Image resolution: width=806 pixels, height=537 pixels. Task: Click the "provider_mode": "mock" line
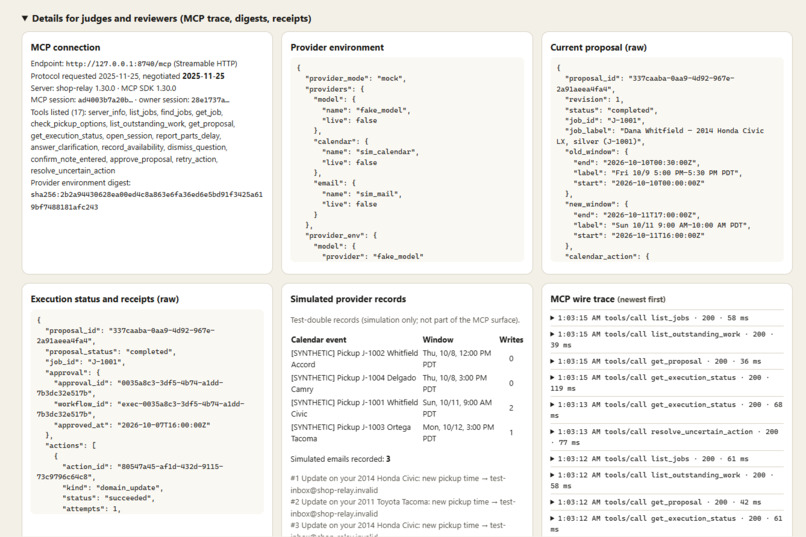[356, 79]
